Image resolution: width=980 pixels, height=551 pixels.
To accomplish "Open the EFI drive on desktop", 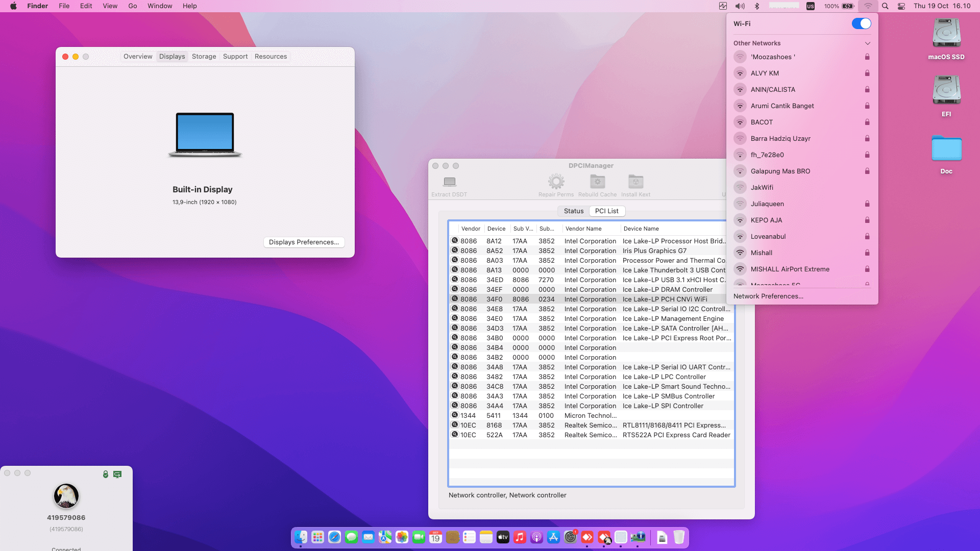I will (946, 91).
